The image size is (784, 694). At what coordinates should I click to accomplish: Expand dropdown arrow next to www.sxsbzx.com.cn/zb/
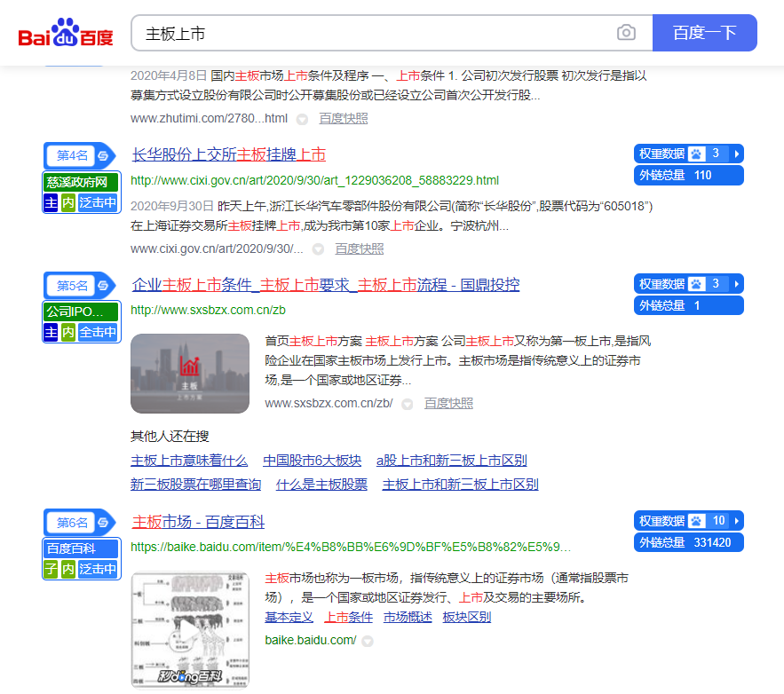408,404
